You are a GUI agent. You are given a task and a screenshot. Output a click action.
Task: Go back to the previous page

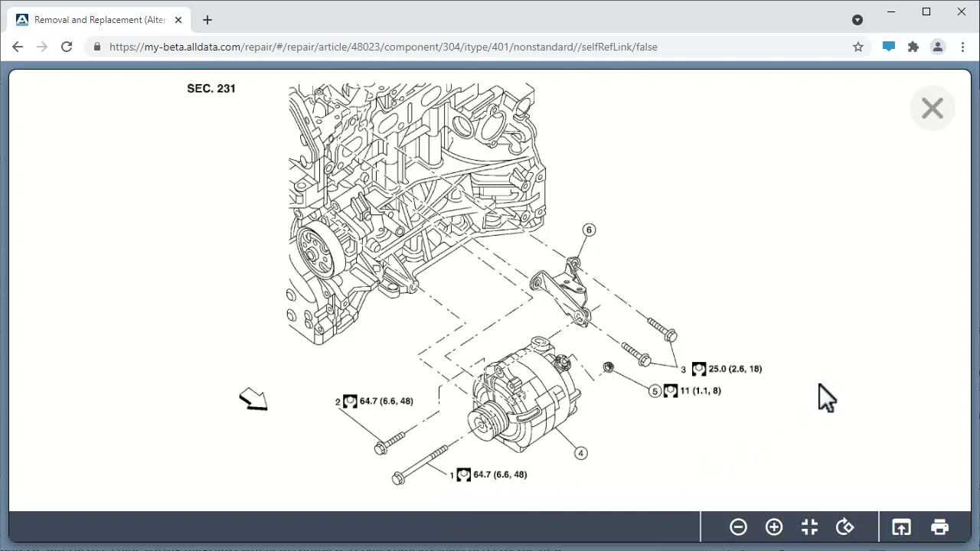[18, 47]
